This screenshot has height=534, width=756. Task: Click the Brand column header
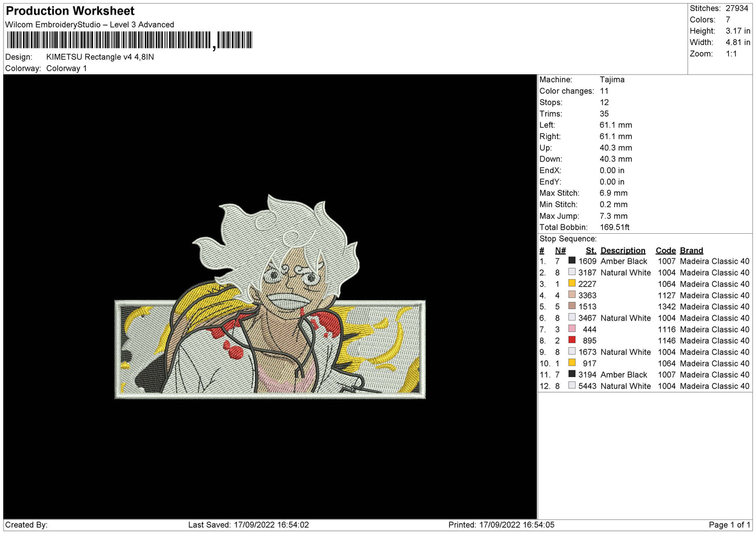(x=691, y=251)
